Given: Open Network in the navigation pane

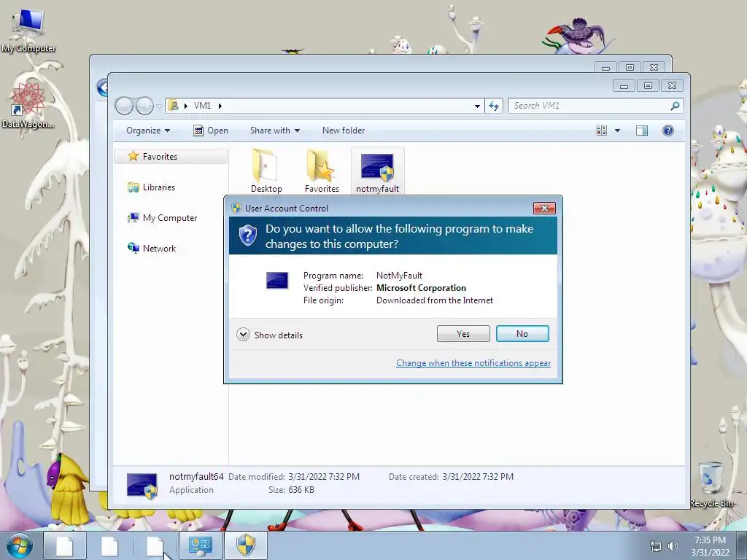Looking at the screenshot, I should (159, 248).
